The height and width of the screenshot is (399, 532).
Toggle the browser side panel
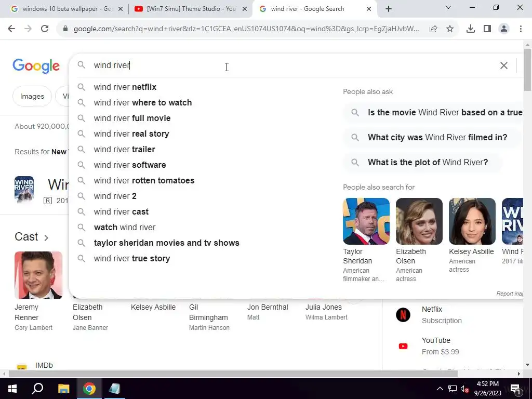487,29
